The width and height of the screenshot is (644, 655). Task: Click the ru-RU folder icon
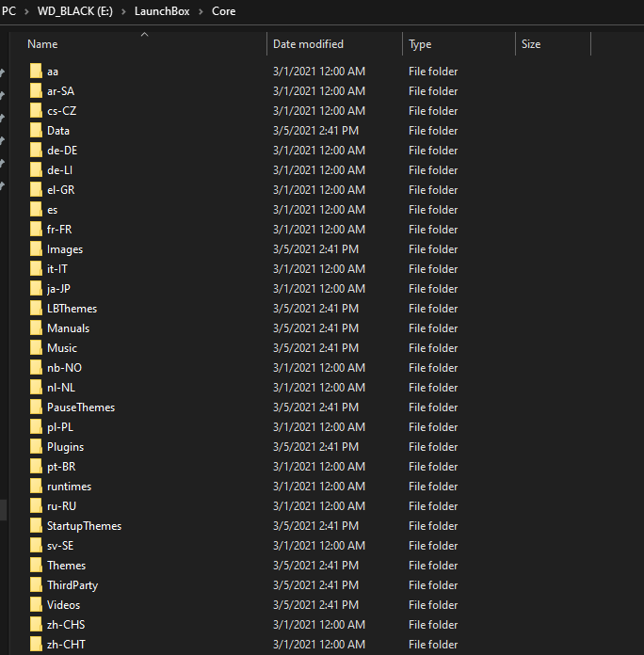pyautogui.click(x=36, y=506)
